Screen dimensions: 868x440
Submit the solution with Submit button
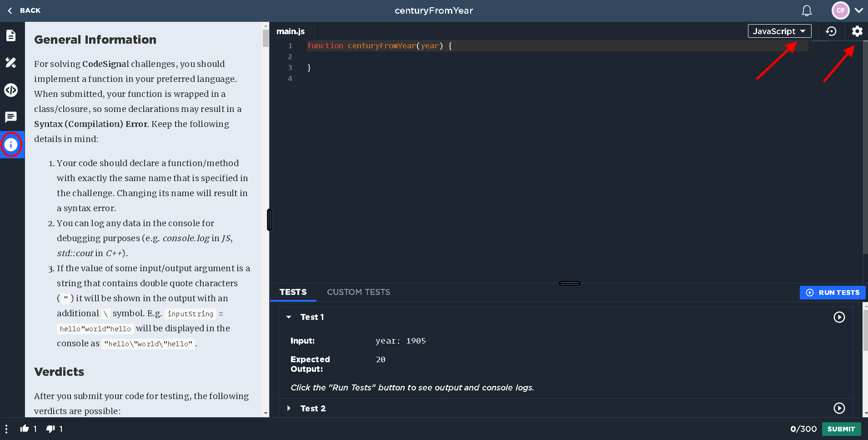click(841, 429)
